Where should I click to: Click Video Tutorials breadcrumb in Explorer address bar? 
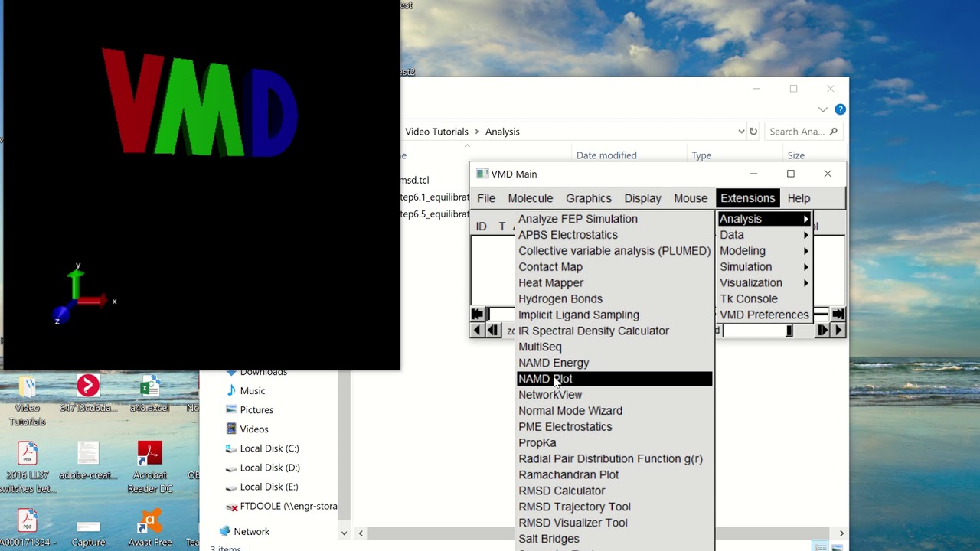click(x=436, y=132)
